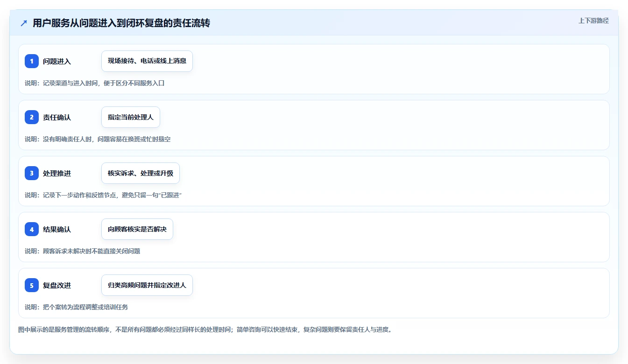Click the 核实诉求、处理或升级 chip

click(x=141, y=173)
